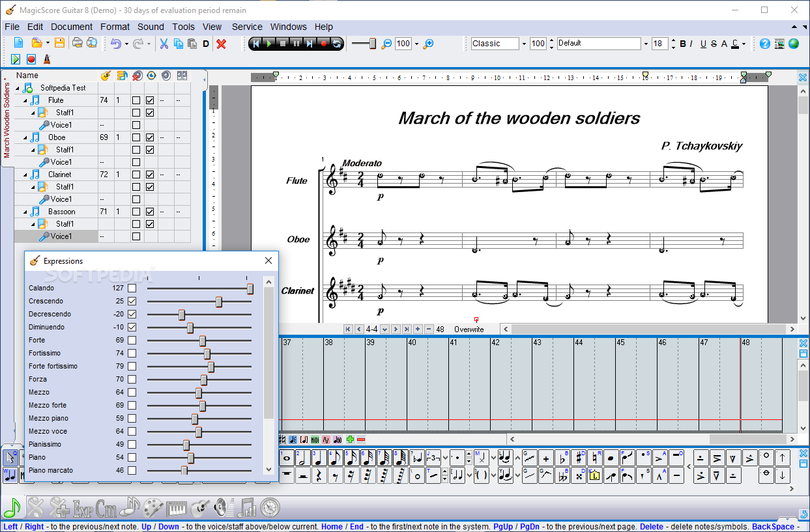Toggle Bold text formatting
This screenshot has height=532, width=810.
click(683, 44)
